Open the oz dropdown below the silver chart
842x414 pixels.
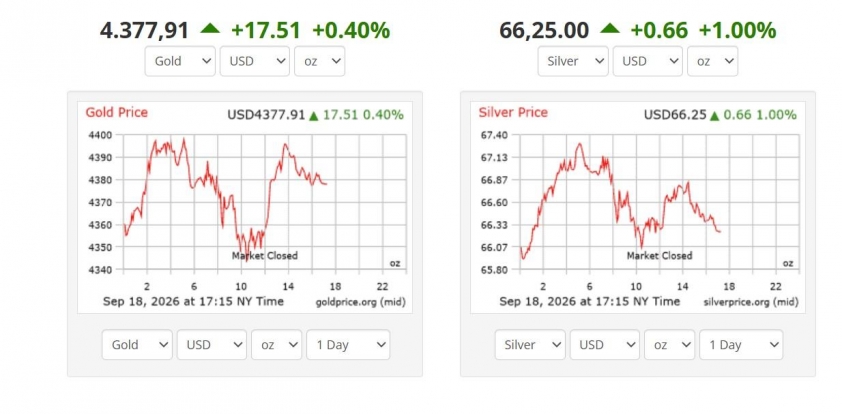coord(670,345)
